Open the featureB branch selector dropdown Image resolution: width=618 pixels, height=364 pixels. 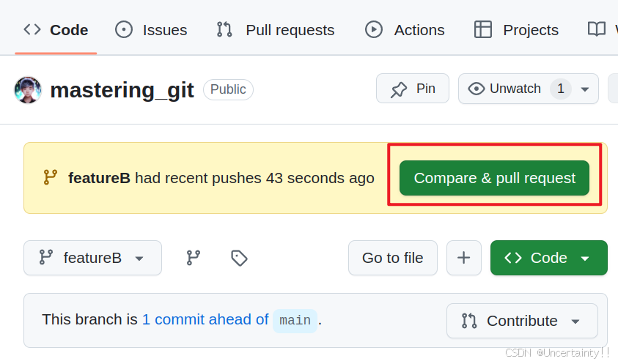pyautogui.click(x=92, y=258)
